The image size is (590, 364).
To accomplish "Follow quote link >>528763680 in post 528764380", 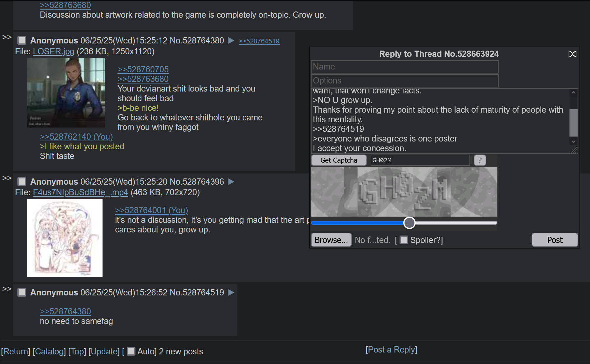I will pos(143,79).
